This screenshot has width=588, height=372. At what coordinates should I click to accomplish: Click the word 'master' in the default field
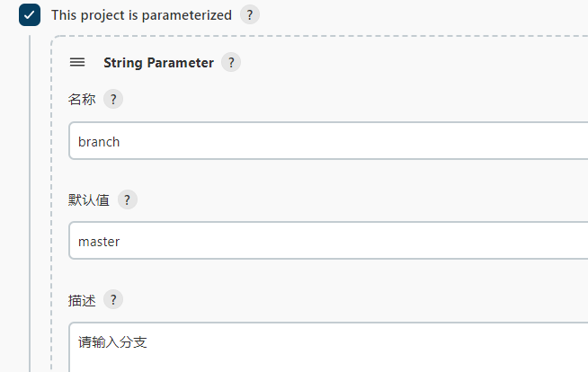click(x=99, y=241)
